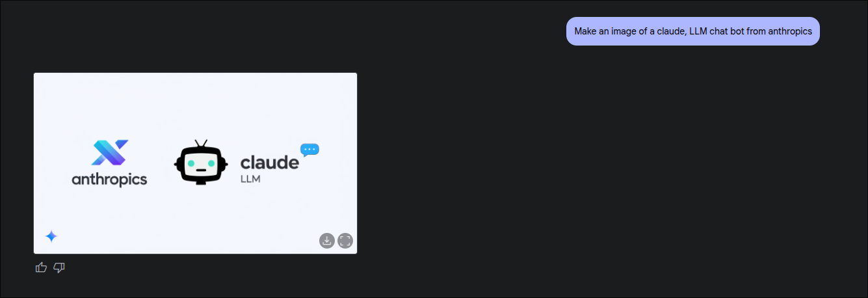Click the 'anthropics' text under the logo
This screenshot has width=868, height=298.
click(x=109, y=180)
